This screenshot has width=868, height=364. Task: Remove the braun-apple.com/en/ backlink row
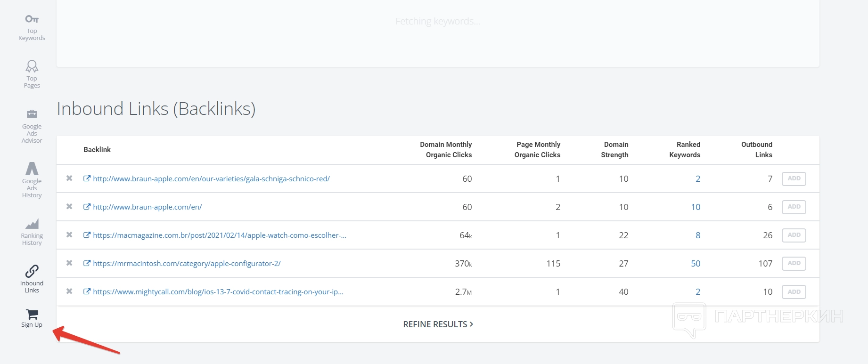[69, 207]
